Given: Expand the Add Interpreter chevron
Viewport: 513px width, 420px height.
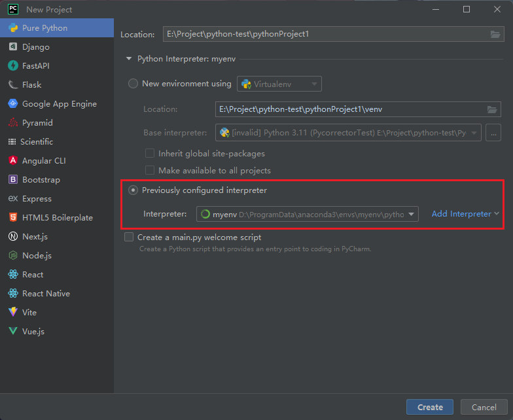Looking at the screenshot, I should [x=497, y=213].
